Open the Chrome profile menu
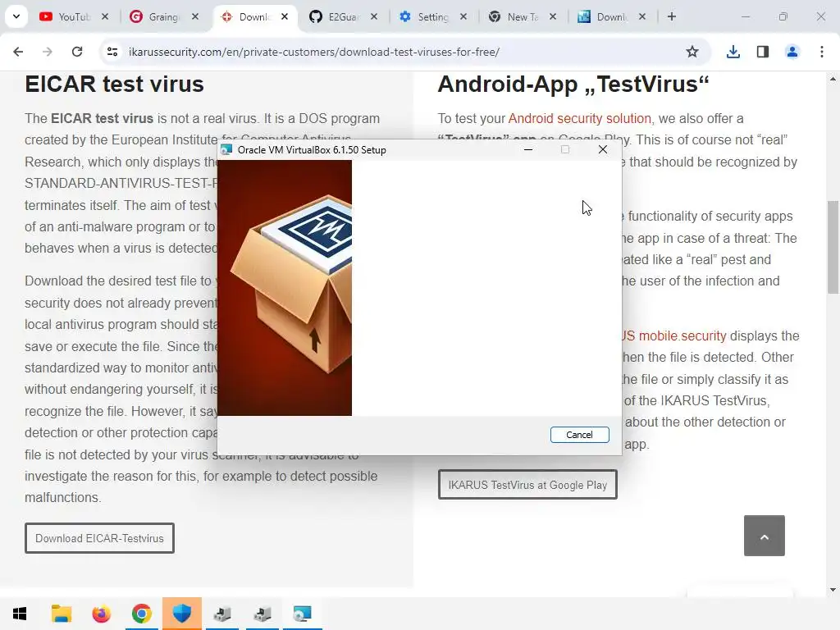Screen dimensions: 840x630 792,52
